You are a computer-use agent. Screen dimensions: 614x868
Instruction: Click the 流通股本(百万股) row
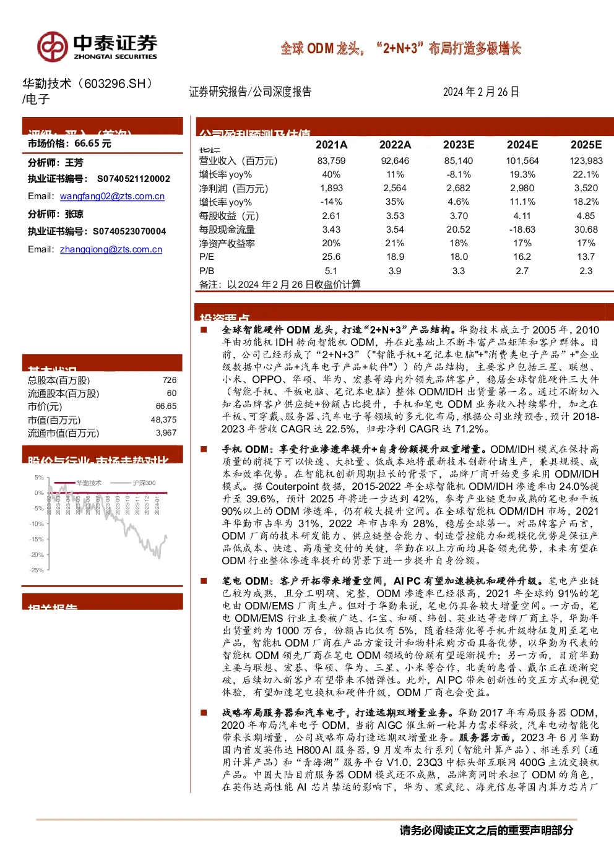tap(102, 393)
